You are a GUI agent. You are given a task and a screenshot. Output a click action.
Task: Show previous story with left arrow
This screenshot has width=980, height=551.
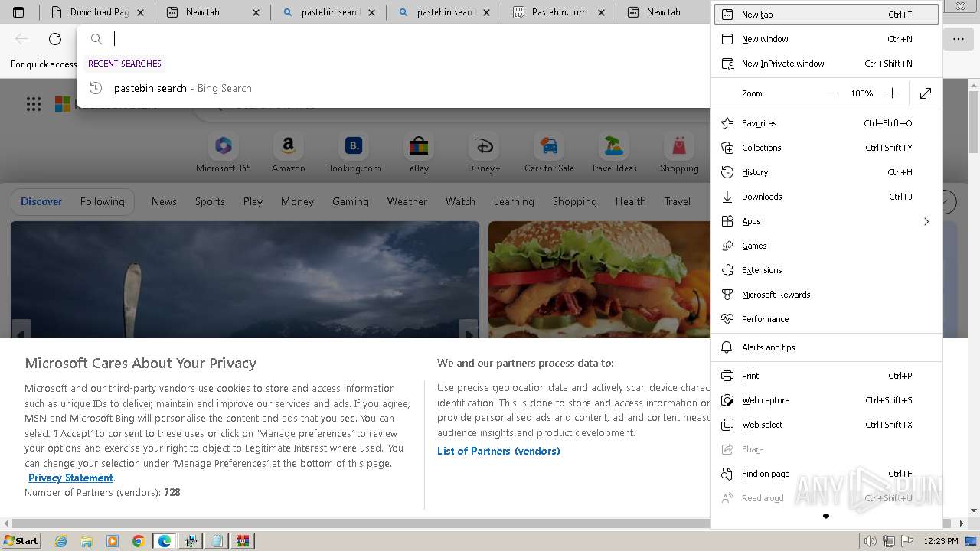click(x=21, y=330)
